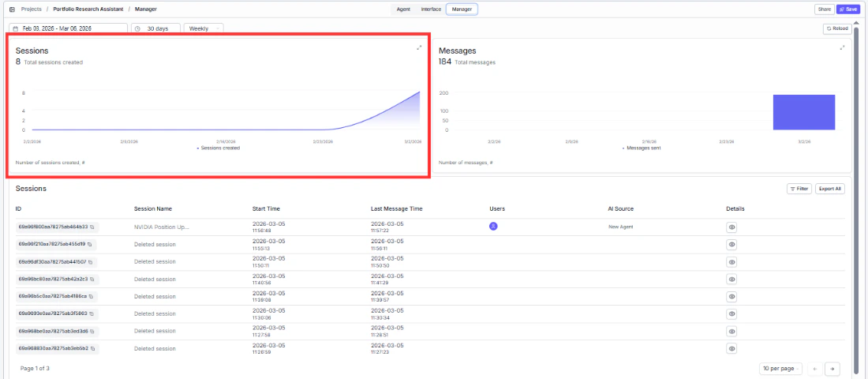Go to Projects breadcrumb
868x379 pixels.
point(31,9)
